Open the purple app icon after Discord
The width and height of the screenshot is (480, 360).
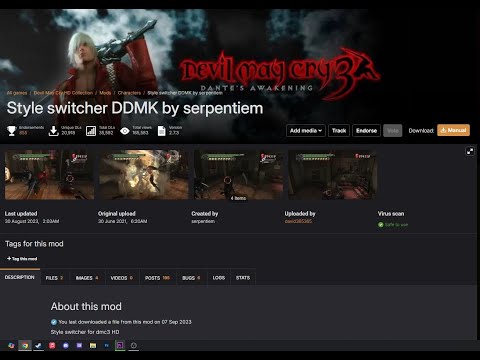click(79, 345)
